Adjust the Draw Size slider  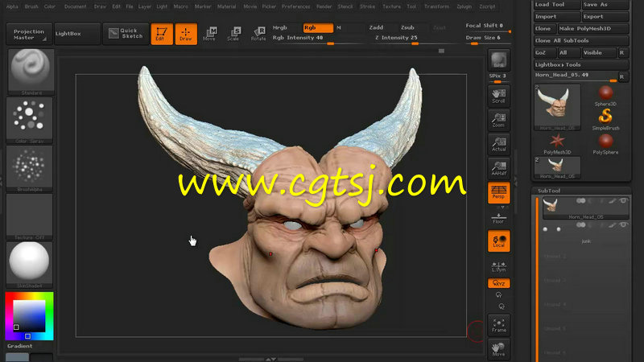[487, 39]
